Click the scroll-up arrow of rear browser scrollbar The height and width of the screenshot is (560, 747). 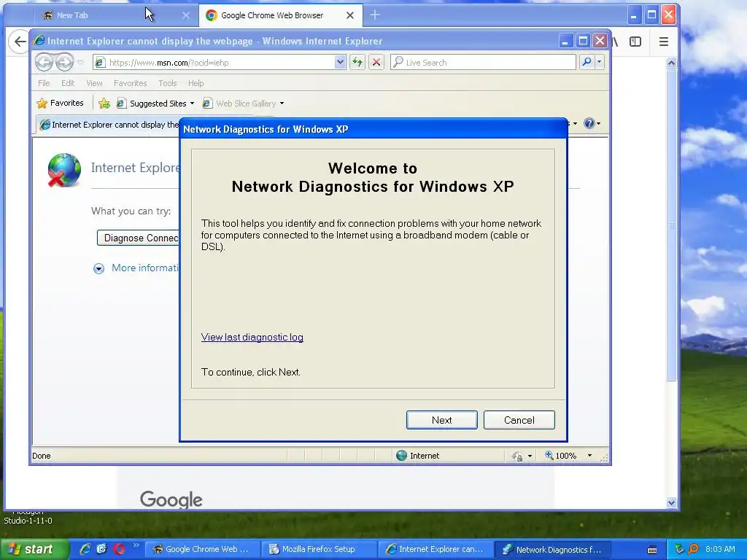(x=671, y=63)
